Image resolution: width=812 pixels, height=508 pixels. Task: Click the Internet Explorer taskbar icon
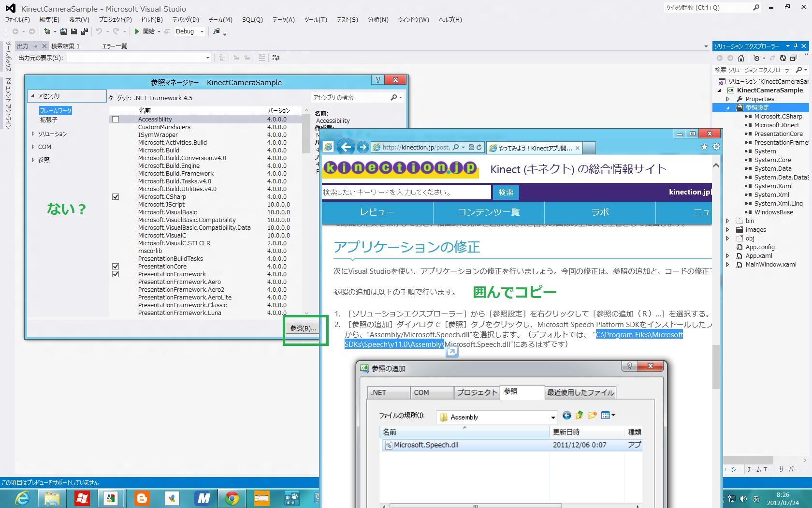(x=22, y=498)
